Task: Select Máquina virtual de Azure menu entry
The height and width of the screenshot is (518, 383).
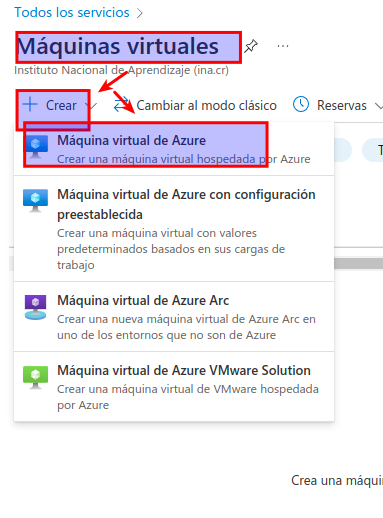Action: click(x=174, y=149)
